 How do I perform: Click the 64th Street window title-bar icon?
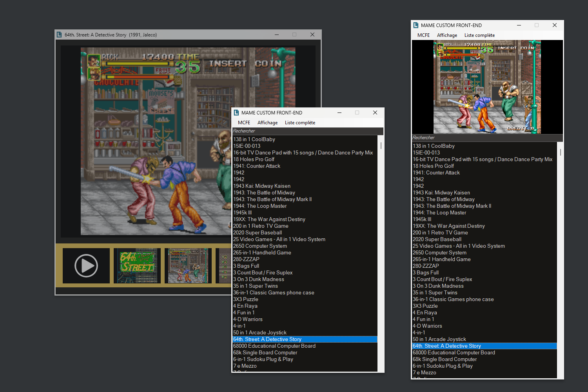point(60,34)
